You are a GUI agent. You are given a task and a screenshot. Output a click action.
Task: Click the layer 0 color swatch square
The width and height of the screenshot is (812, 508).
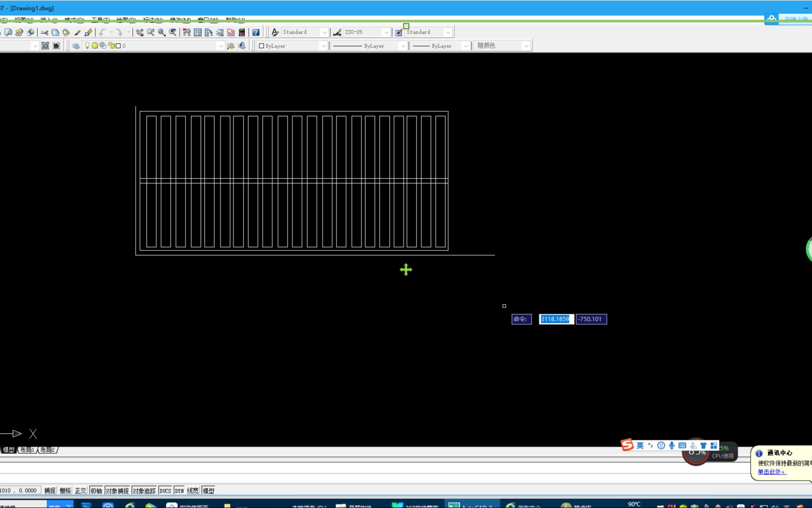(x=118, y=46)
